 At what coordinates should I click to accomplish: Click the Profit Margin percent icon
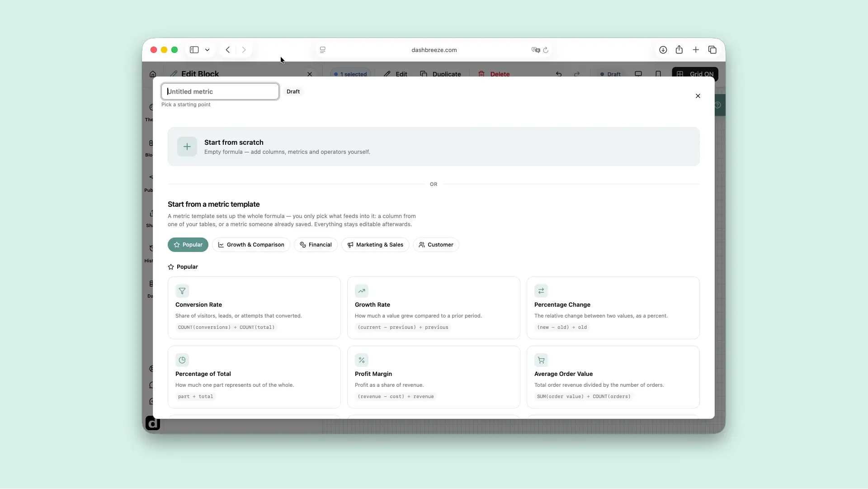click(362, 360)
